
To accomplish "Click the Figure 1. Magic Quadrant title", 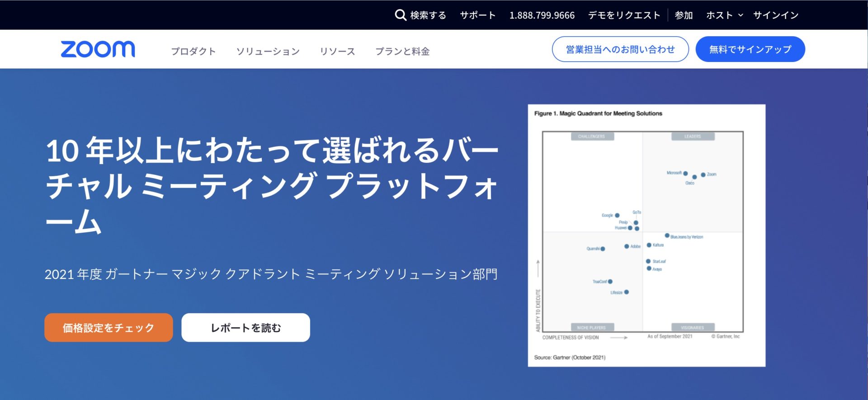I will pos(598,113).
